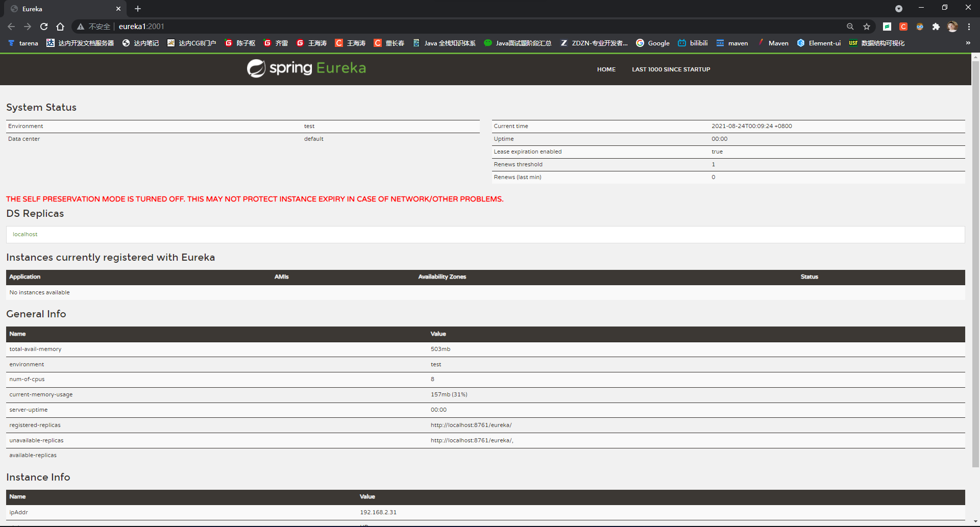Open the bilibili bookmark

[x=693, y=43]
